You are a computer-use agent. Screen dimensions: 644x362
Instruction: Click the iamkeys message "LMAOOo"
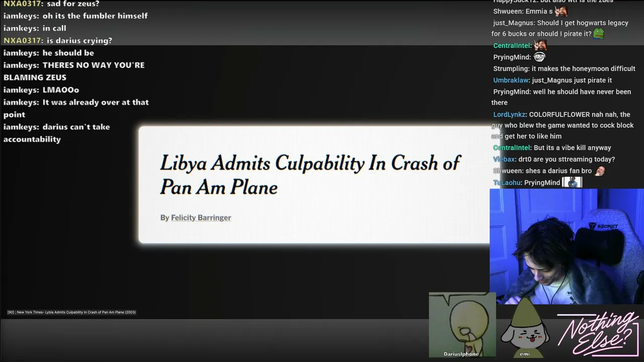(61, 90)
